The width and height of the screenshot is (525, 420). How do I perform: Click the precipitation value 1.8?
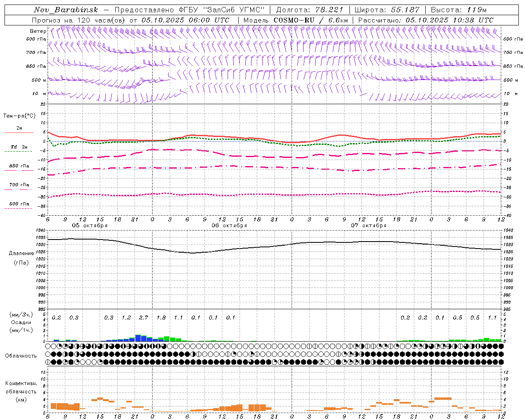click(161, 317)
